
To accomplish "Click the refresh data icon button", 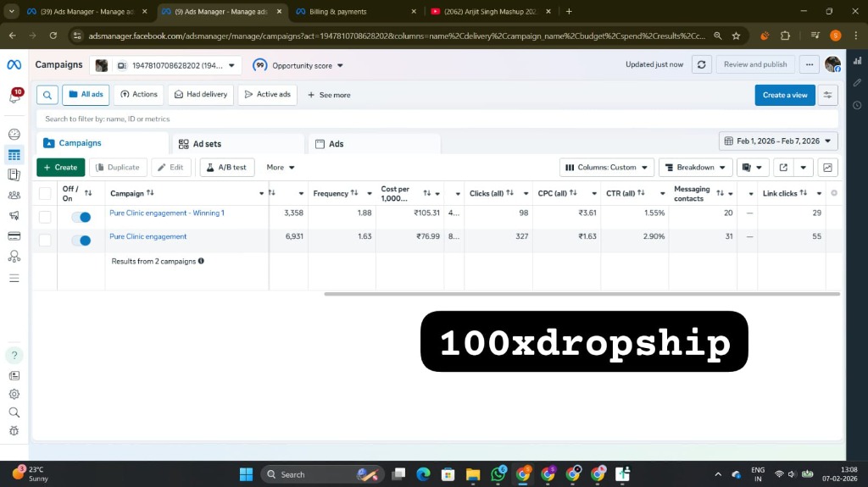I will pos(701,64).
